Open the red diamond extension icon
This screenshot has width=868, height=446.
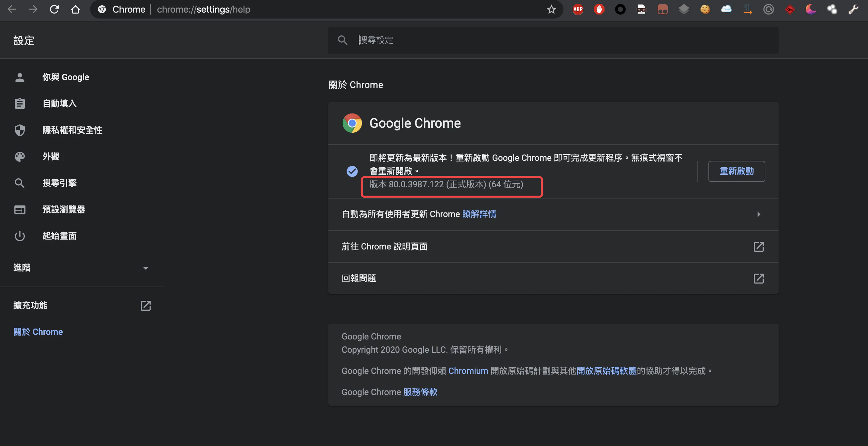[790, 10]
